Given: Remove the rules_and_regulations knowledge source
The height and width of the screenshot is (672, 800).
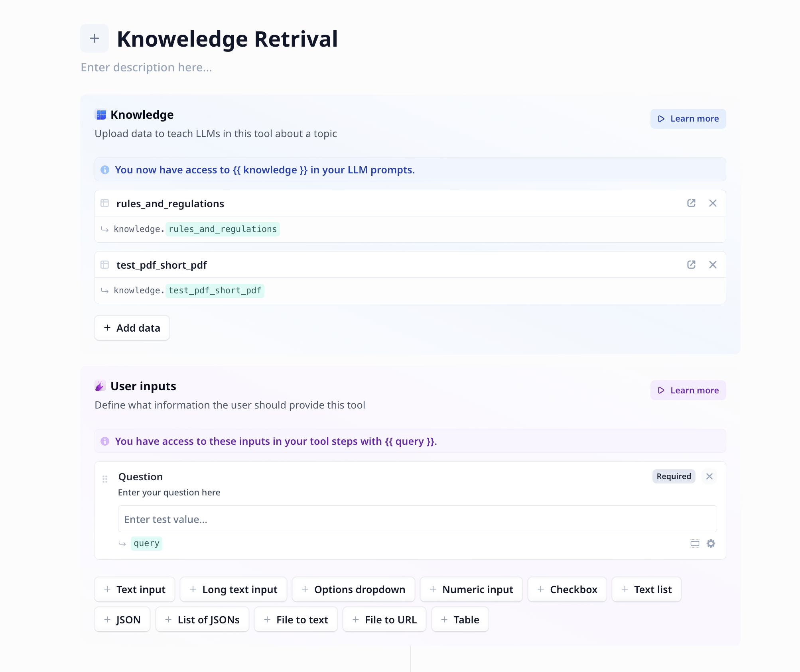Looking at the screenshot, I should (x=713, y=203).
